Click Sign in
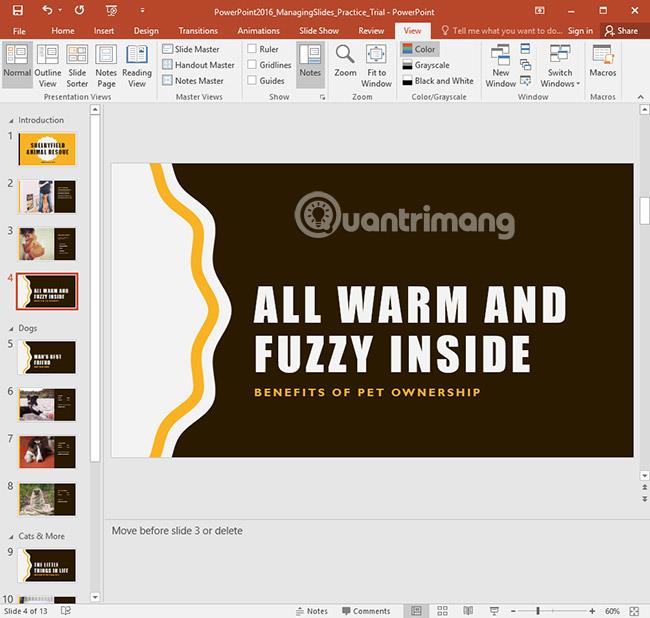The image size is (650, 618). click(x=580, y=31)
